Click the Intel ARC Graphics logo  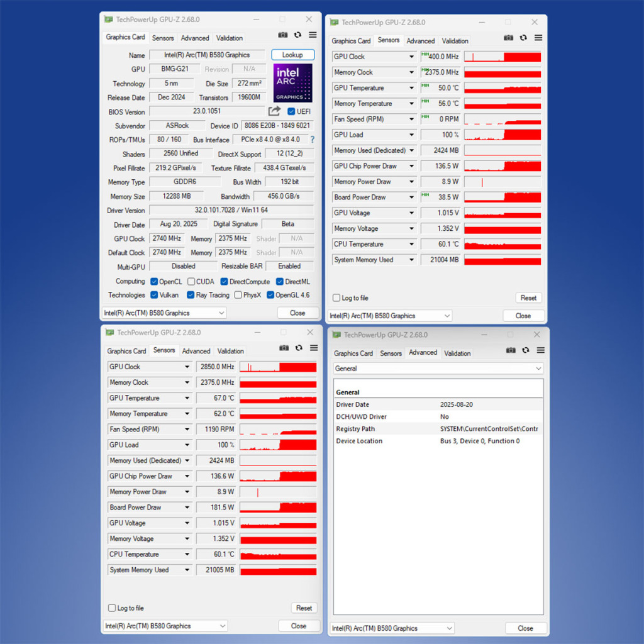pos(293,83)
